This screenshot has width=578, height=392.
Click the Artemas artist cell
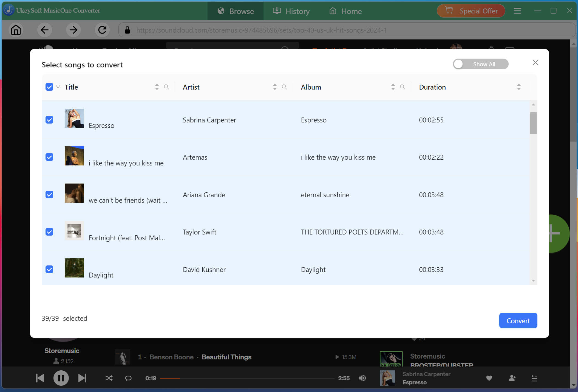click(195, 157)
